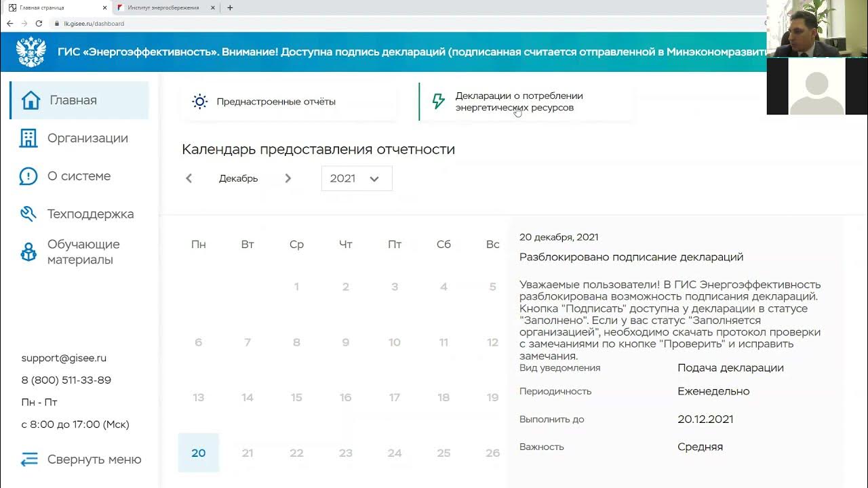Viewport: 868px width, 488px height.
Task: Open Декларации о потреблении энергетических ресурсов
Action: [526, 102]
